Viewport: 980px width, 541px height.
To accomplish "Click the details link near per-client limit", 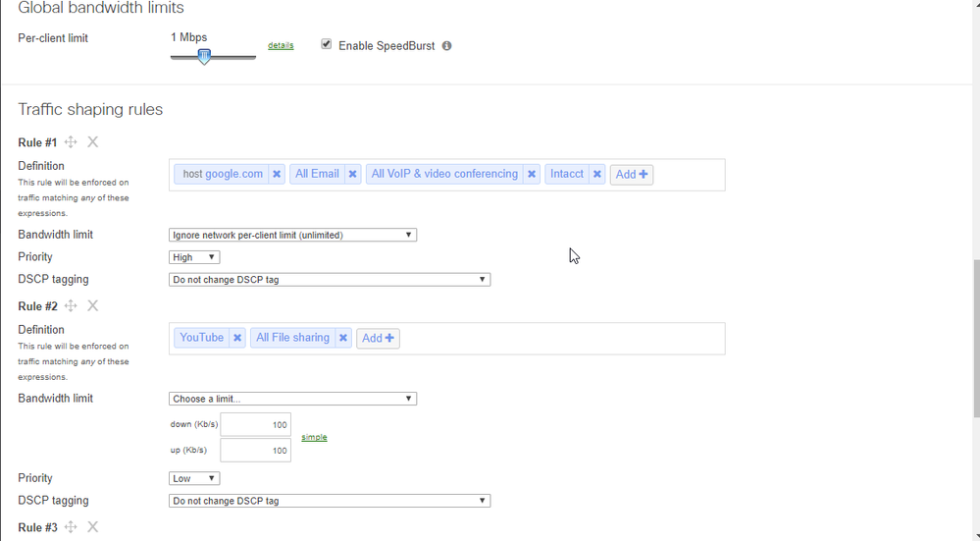I will 281,46.
